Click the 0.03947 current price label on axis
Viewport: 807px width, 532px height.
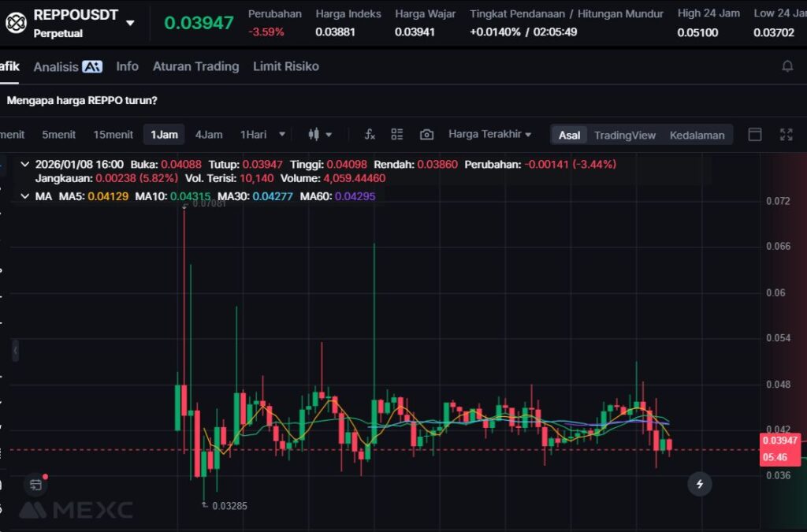(779, 441)
